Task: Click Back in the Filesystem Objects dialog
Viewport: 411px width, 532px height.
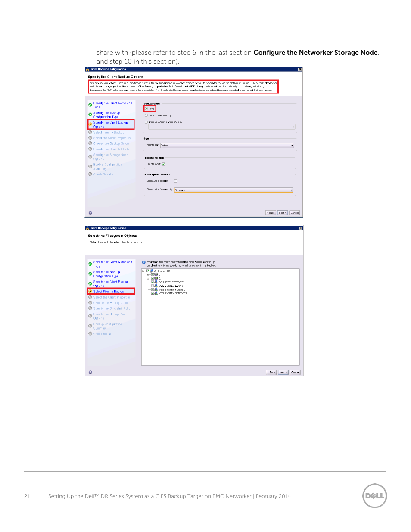Action: click(x=271, y=372)
